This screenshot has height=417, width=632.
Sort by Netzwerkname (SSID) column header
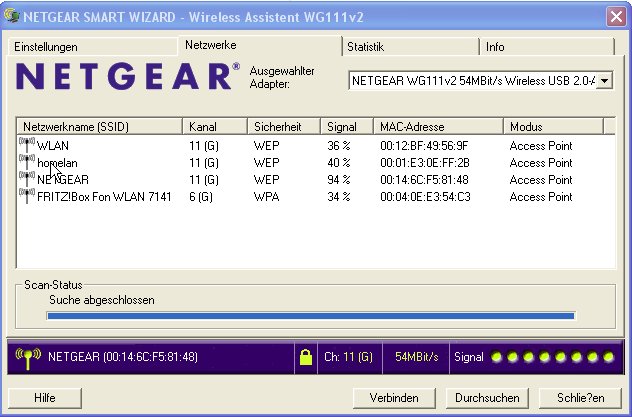point(100,127)
